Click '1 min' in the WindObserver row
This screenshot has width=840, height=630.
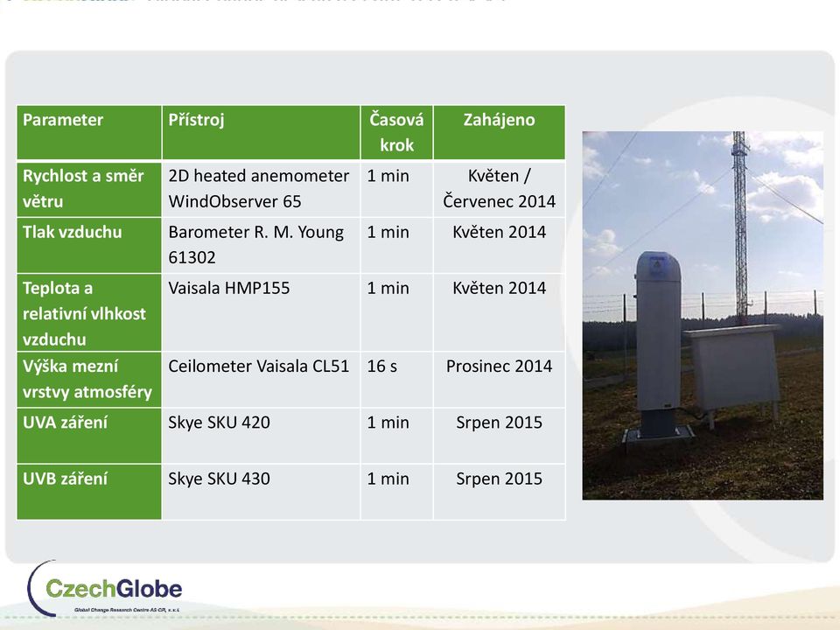pos(396,189)
